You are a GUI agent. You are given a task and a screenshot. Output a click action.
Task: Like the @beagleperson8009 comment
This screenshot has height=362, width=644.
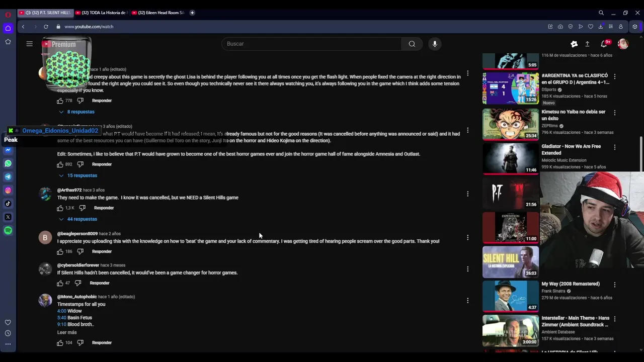tap(60, 251)
